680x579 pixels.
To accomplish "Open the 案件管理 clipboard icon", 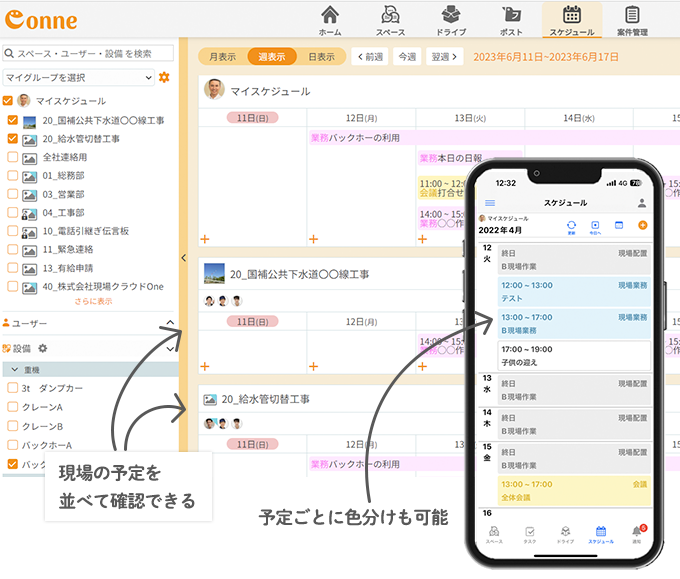I will pos(632,15).
